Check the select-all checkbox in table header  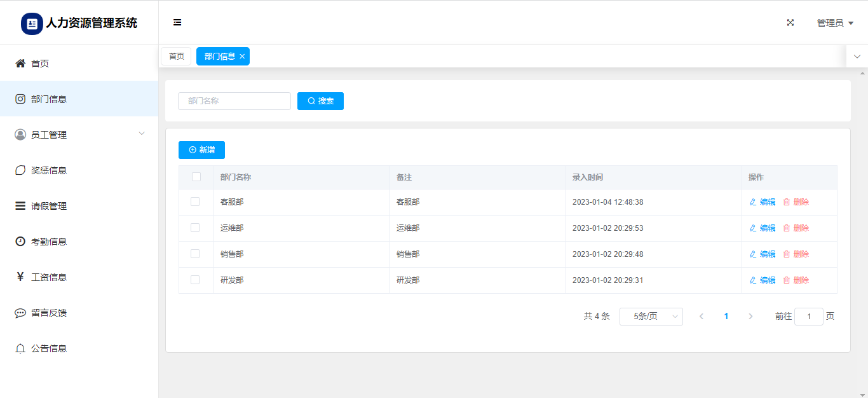196,177
